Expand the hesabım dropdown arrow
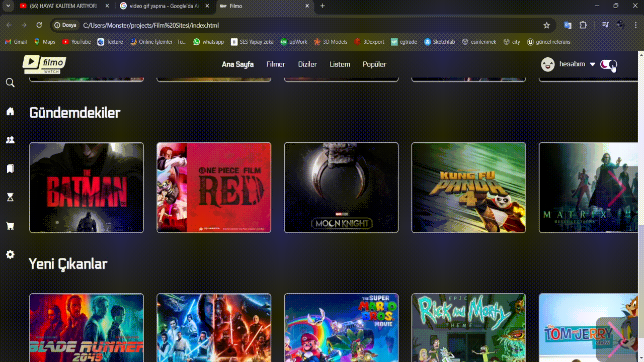Screen dimensions: 644x362 pos(592,64)
